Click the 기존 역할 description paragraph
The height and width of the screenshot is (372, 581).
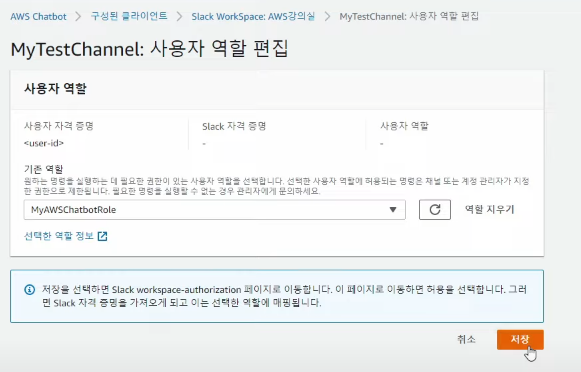(276, 186)
